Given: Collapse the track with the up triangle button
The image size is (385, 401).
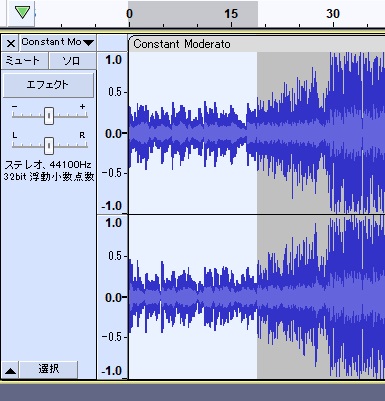Looking at the screenshot, I should point(10,371).
